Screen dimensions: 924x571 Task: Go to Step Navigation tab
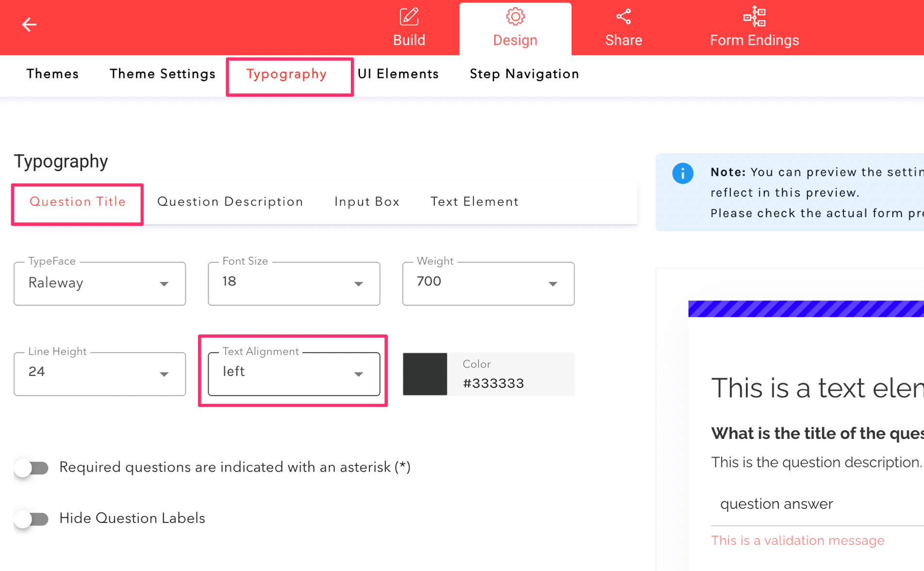pyautogui.click(x=524, y=74)
